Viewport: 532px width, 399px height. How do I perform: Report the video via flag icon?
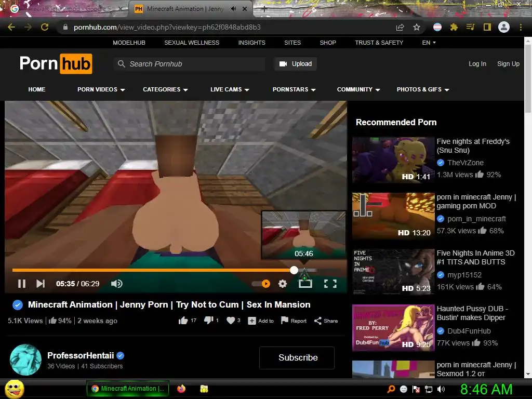294,321
